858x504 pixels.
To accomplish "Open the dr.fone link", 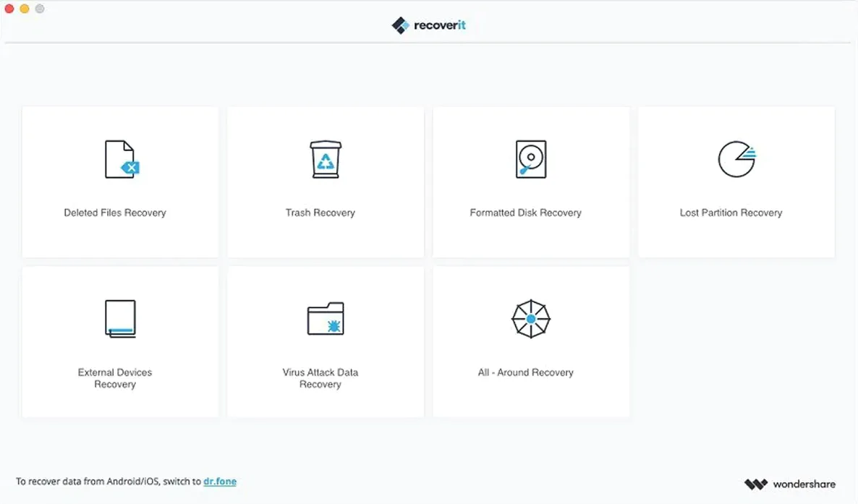I will 220,482.
